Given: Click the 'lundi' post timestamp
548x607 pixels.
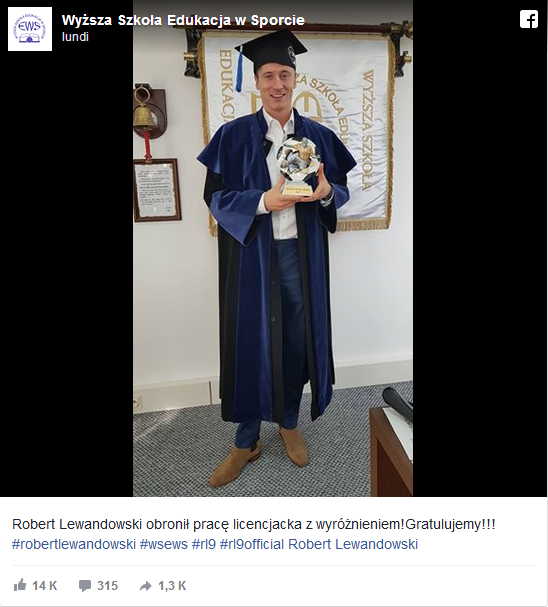Looking at the screenshot, I should click(x=75, y=37).
